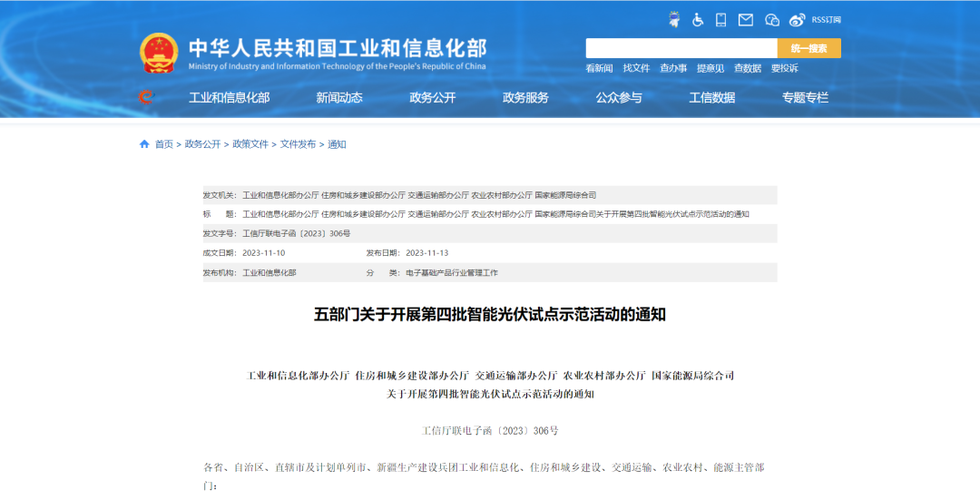Select the 新闻动态 navigation item
Image resolution: width=980 pixels, height=500 pixels.
coord(339,98)
